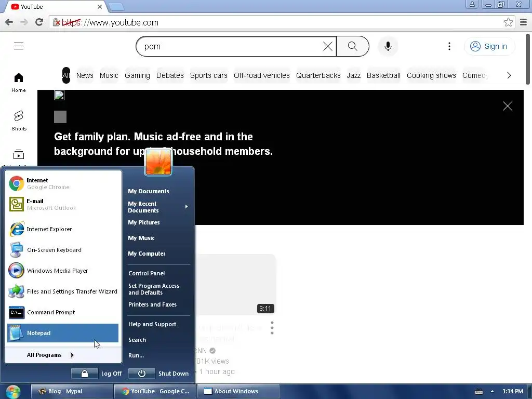The width and height of the screenshot is (532, 399).
Task: Open YouTube settings three-dot menu
Action: tap(449, 46)
